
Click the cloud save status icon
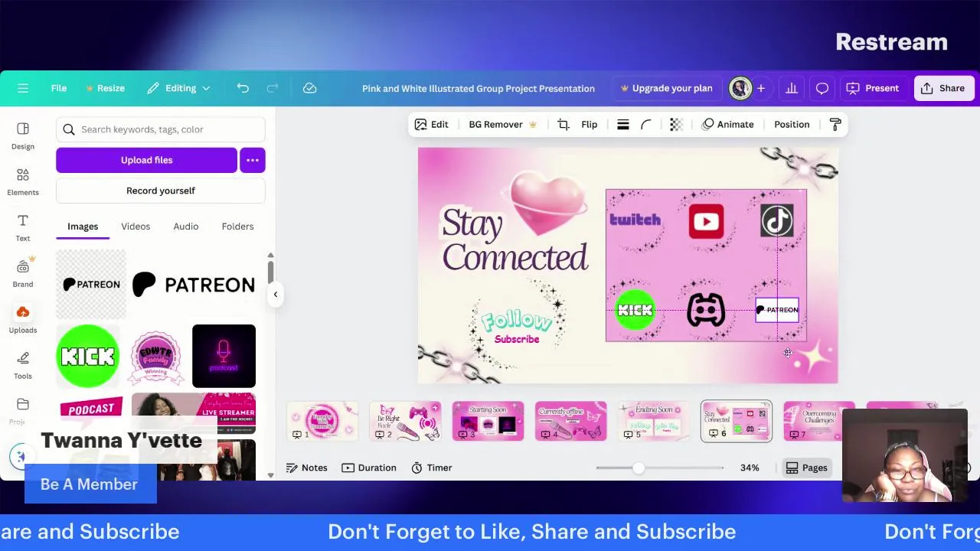click(x=310, y=88)
